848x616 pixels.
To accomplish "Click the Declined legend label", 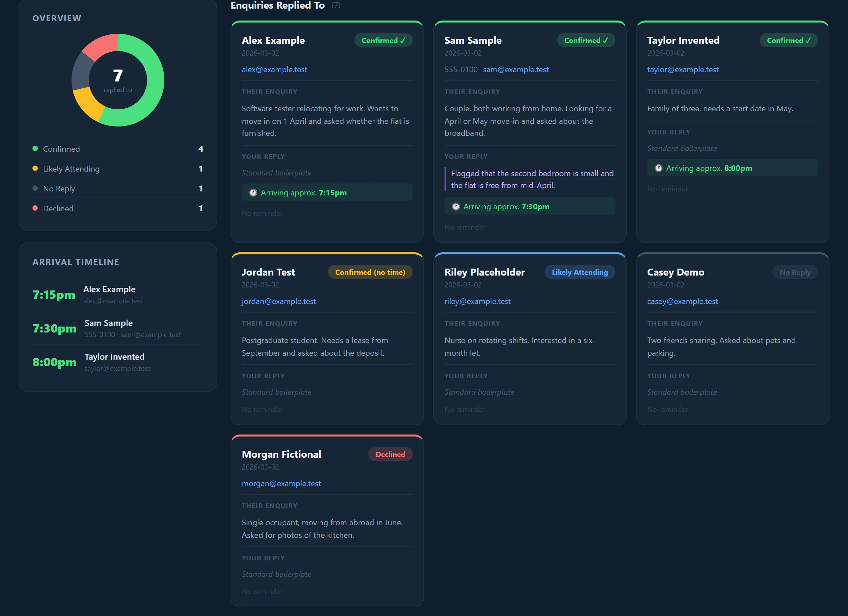I will coord(58,208).
